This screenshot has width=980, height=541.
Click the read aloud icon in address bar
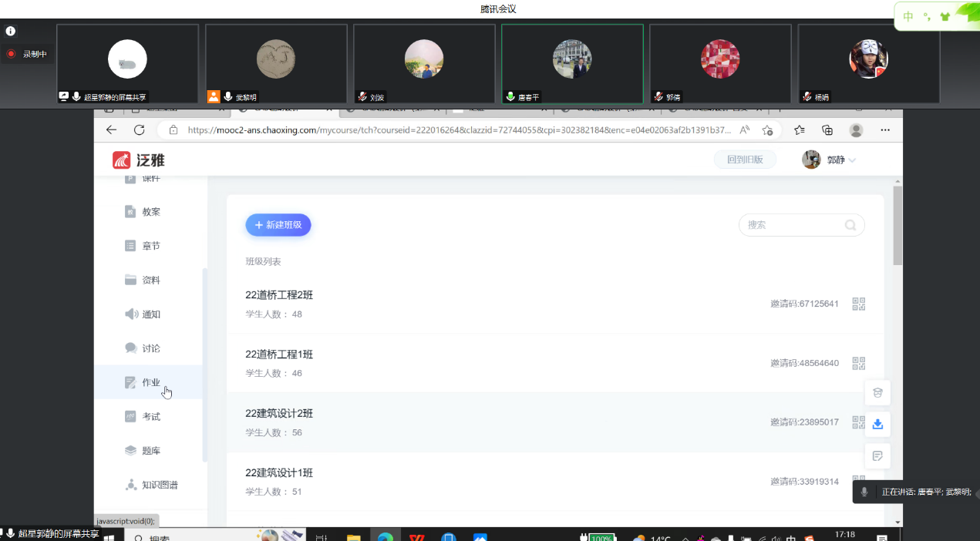(745, 130)
